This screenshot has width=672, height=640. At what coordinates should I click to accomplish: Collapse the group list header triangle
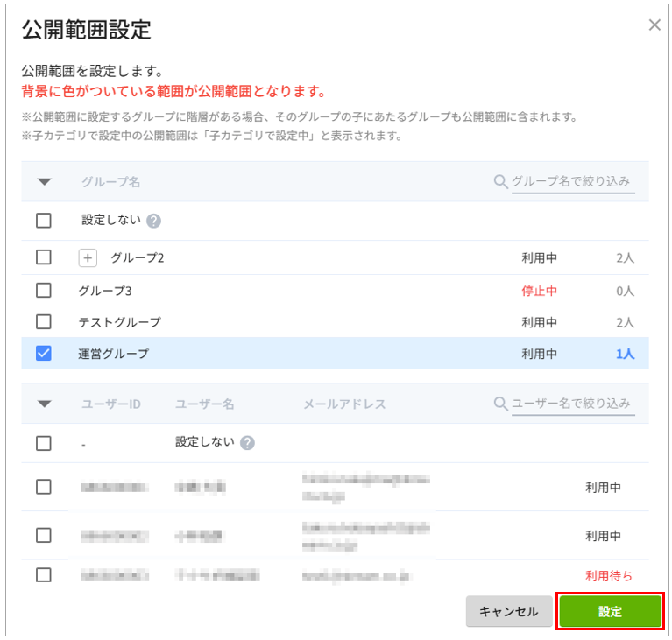click(x=44, y=182)
